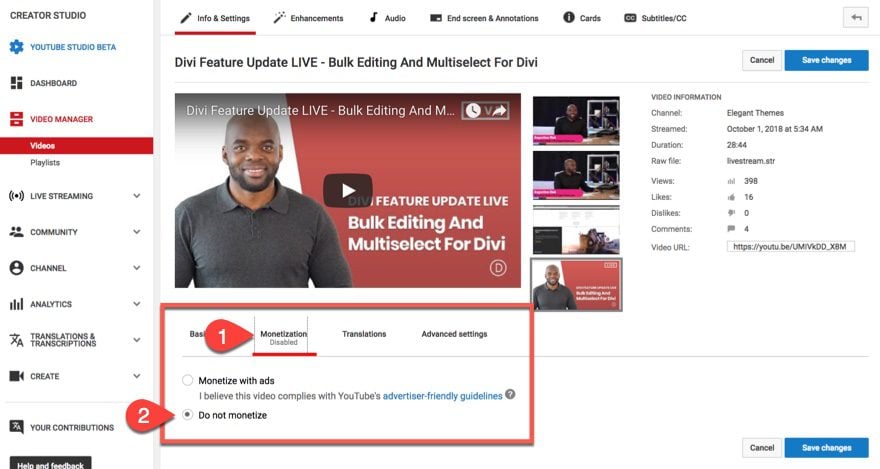Open the End screen & Annotations tab
Screen dimensions: 880x469
tap(484, 18)
